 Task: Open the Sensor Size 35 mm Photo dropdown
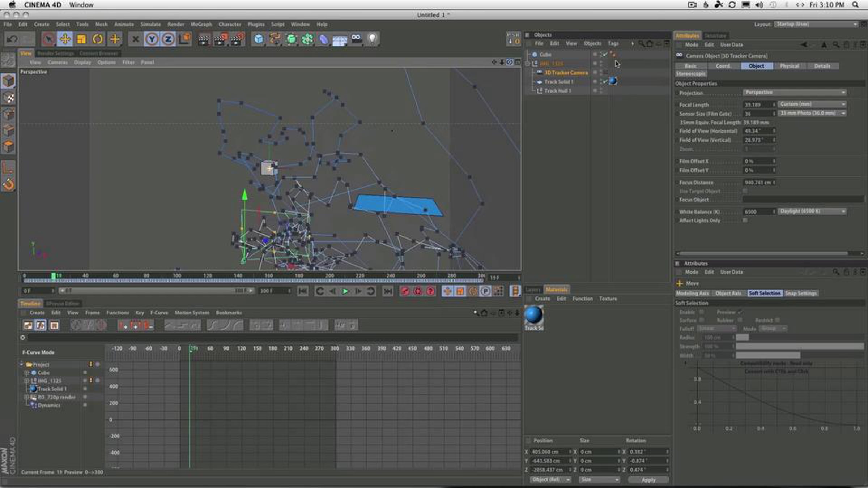pos(812,114)
